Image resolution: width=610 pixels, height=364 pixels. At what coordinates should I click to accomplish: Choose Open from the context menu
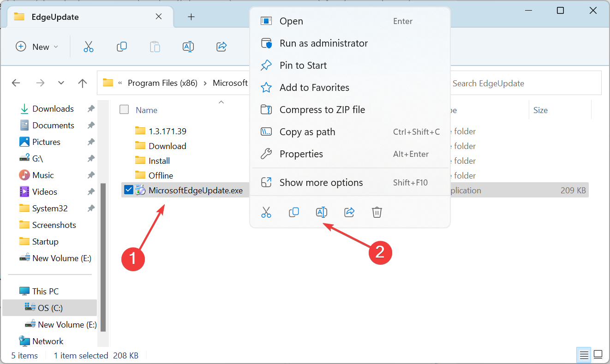(x=350, y=21)
